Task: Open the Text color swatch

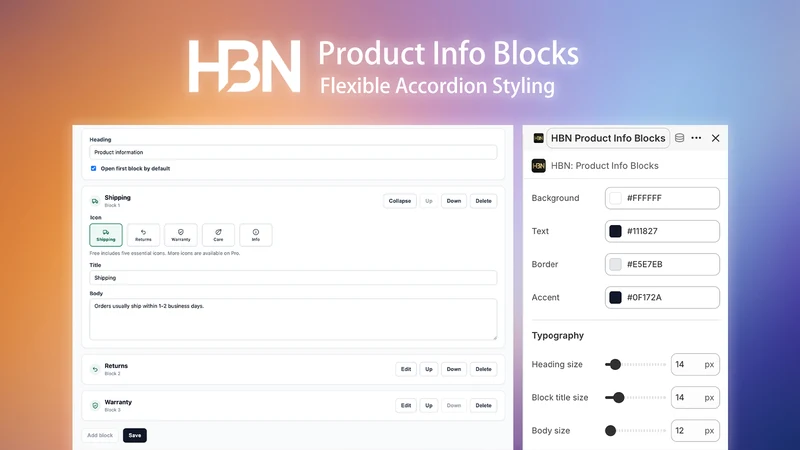Action: click(615, 231)
